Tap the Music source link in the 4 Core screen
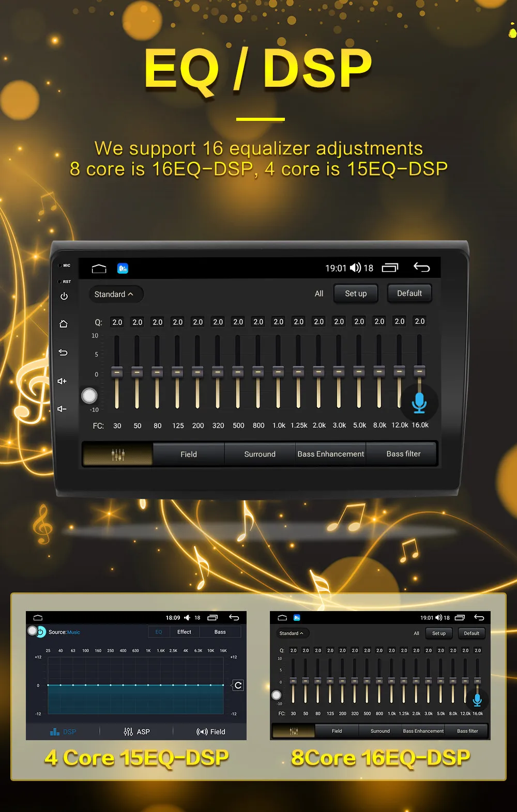 73,632
